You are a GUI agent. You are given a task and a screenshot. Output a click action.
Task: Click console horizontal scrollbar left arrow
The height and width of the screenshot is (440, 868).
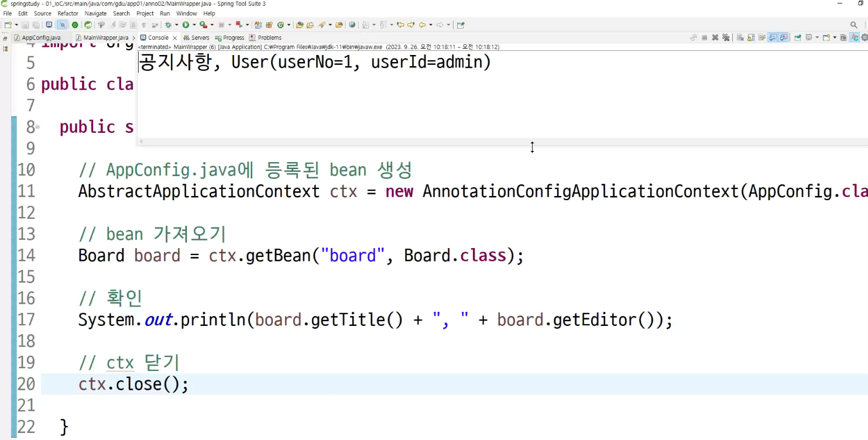coord(141,141)
